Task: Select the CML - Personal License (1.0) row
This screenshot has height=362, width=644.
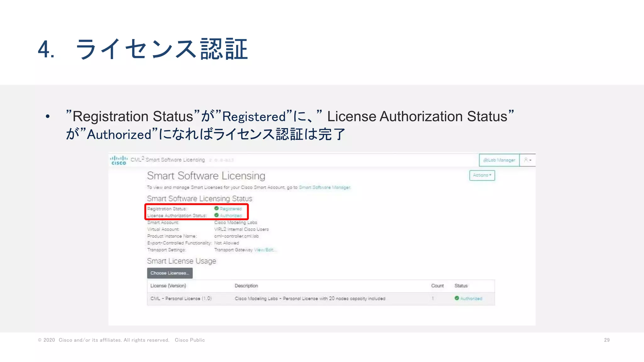Action: [321, 299]
